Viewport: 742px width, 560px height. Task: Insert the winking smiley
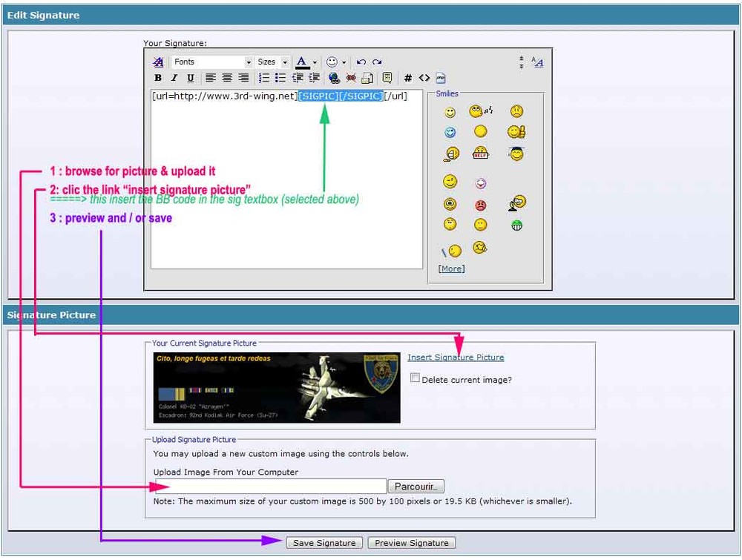(x=450, y=181)
